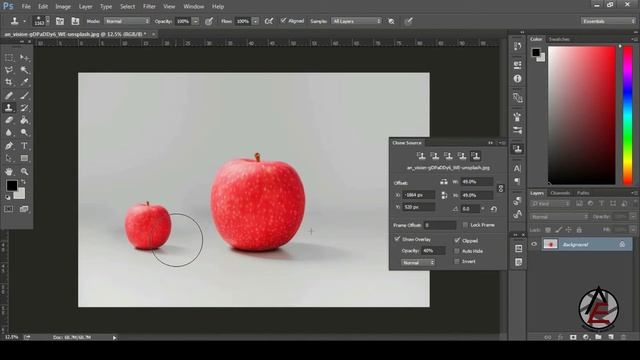
Task: Create a new layer from Layers panel
Action: click(x=611, y=337)
